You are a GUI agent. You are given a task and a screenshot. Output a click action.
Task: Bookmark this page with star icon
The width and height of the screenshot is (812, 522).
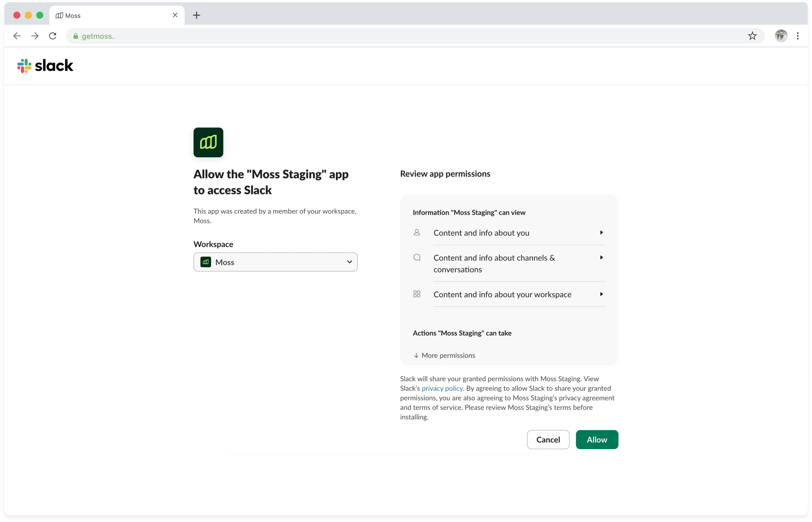(x=752, y=36)
